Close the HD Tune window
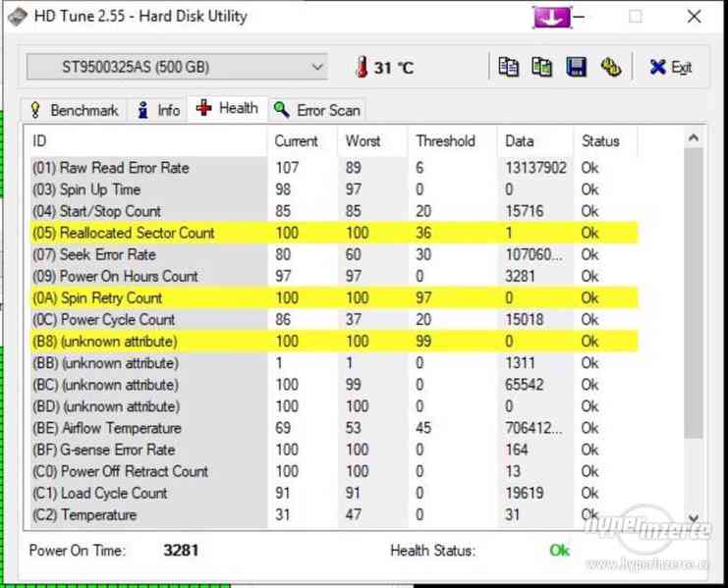Screen dimensions: 728x588 (695, 17)
